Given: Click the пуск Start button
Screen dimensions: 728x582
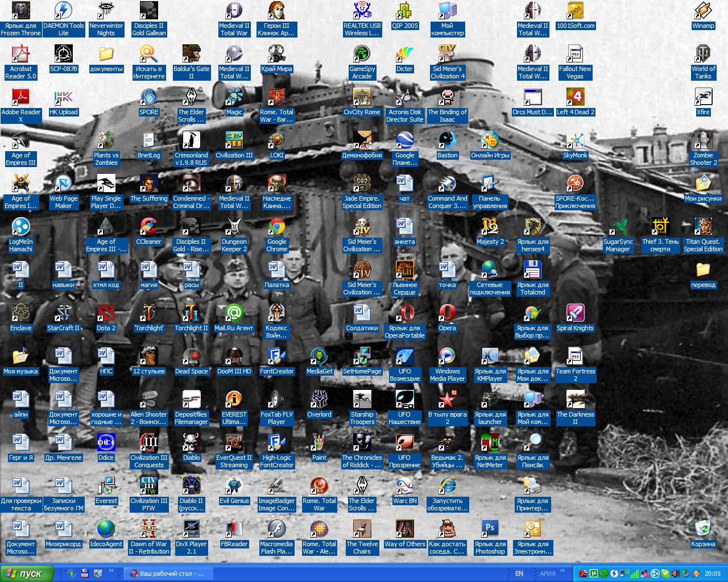Looking at the screenshot, I should 27,573.
